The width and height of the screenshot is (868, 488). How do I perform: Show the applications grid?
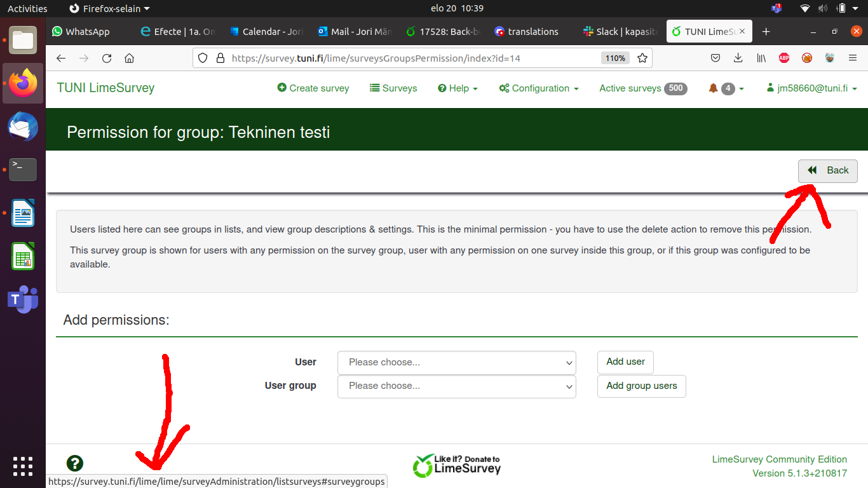pos(23,466)
